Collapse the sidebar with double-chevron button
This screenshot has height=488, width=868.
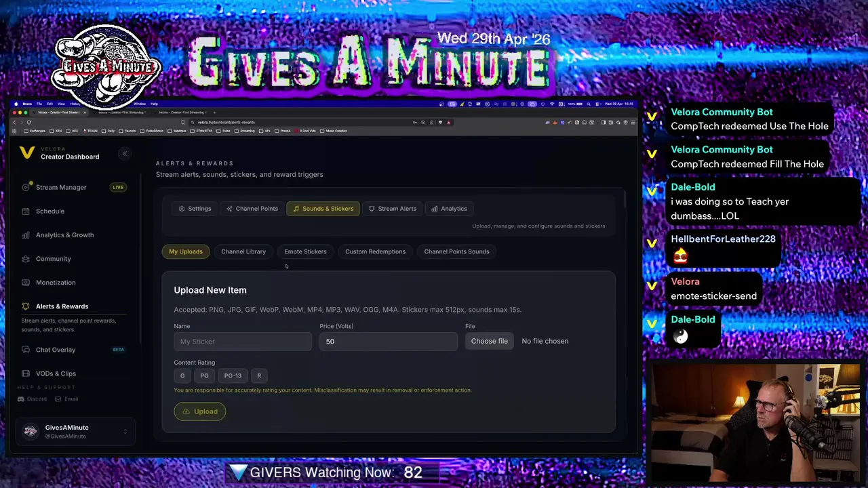125,153
